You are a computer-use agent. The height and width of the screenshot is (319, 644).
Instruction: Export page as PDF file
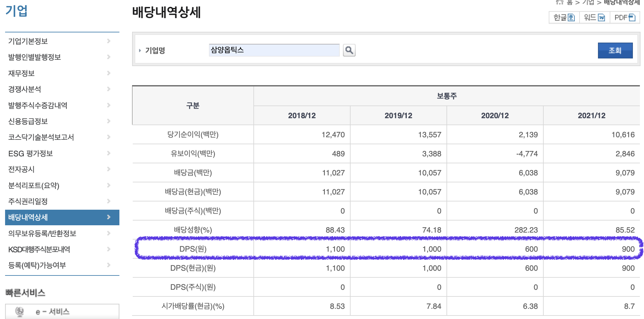click(x=625, y=17)
